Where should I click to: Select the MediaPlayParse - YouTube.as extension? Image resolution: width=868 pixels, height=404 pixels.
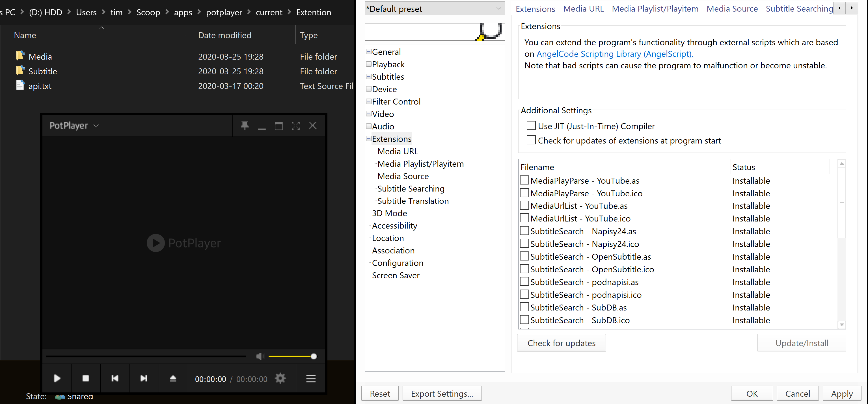pyautogui.click(x=525, y=180)
